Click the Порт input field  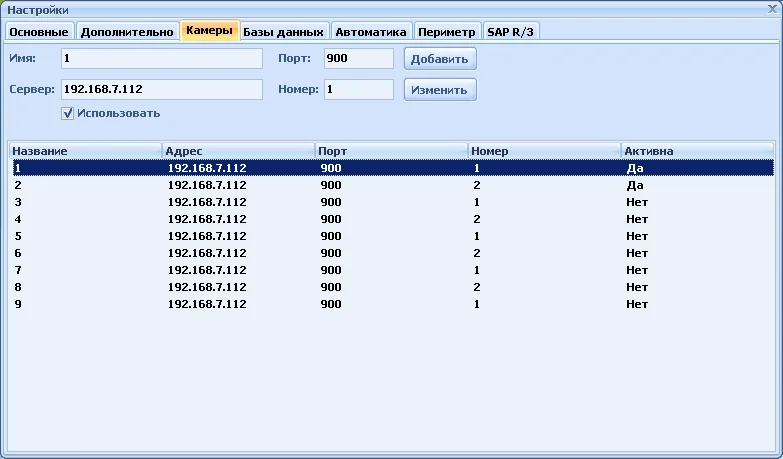coord(358,59)
